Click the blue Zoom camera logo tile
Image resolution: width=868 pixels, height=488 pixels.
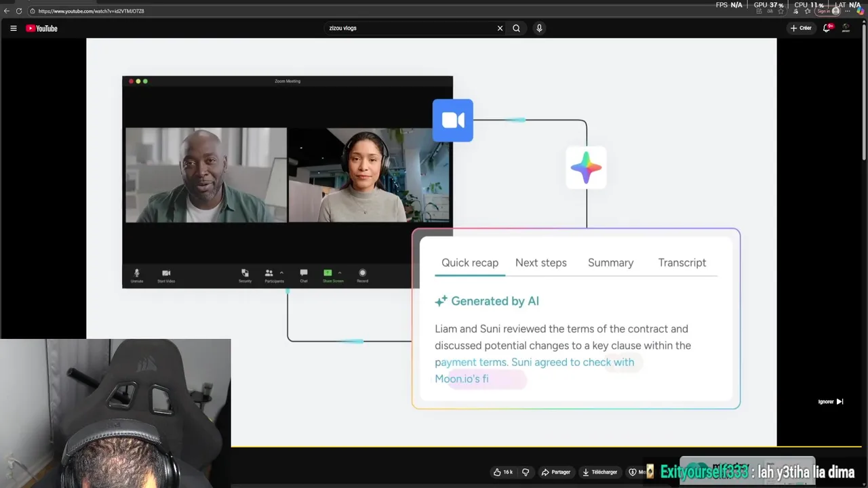tap(453, 121)
